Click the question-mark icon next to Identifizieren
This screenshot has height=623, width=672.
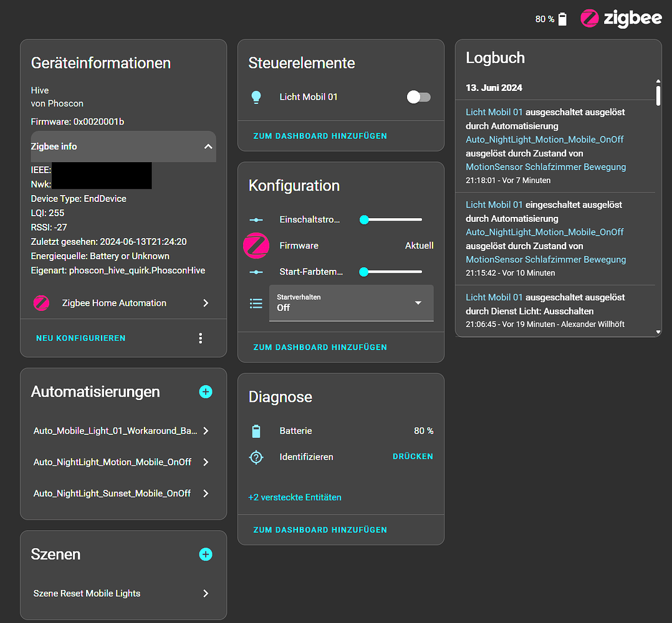click(x=256, y=457)
